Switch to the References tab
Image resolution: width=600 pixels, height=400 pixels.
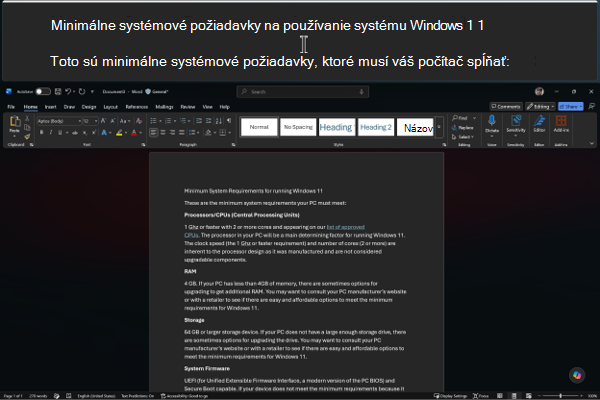pos(137,107)
